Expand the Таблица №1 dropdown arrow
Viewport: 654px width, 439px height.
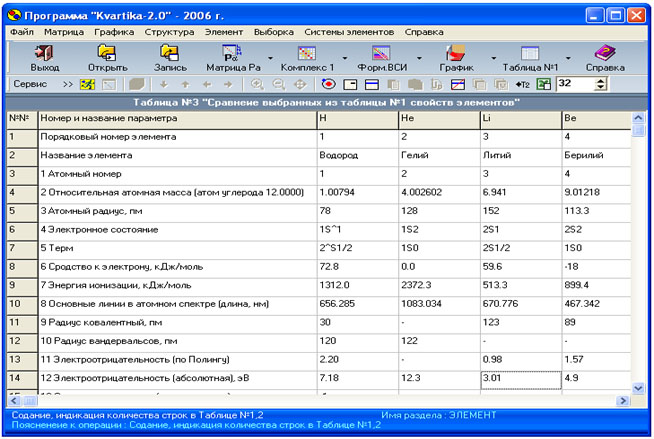(x=568, y=58)
